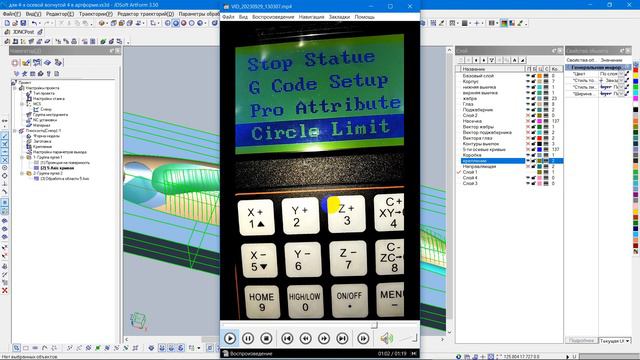Viewport: 640px width, 360px height.
Task: Hide the Базовый слой layer via its eye
Action: [528, 76]
